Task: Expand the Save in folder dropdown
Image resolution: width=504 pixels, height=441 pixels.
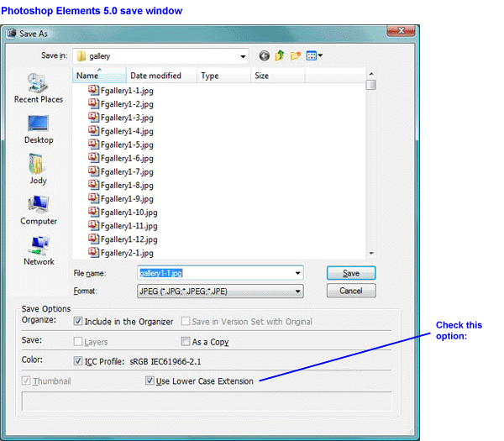Action: coord(243,56)
